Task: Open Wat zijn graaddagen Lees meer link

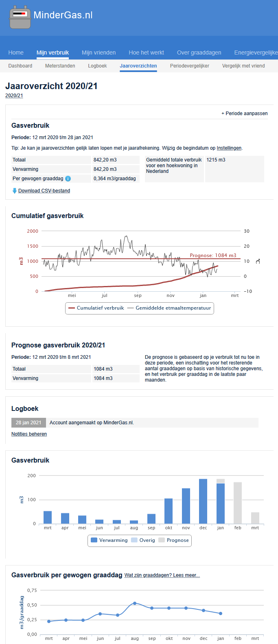Action: [x=162, y=575]
